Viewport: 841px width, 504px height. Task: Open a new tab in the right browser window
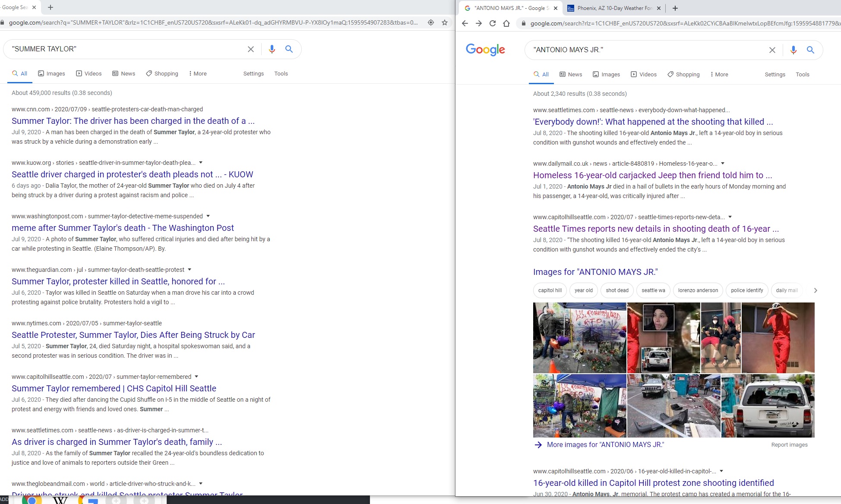pos(675,8)
